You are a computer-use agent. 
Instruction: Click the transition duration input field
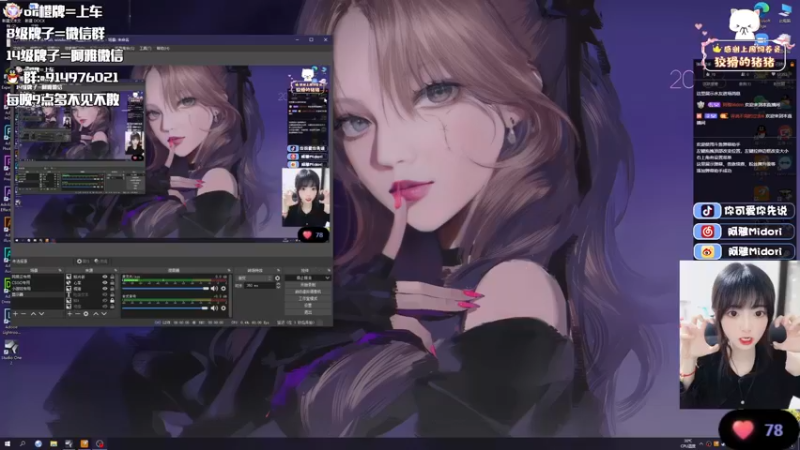tap(260, 286)
